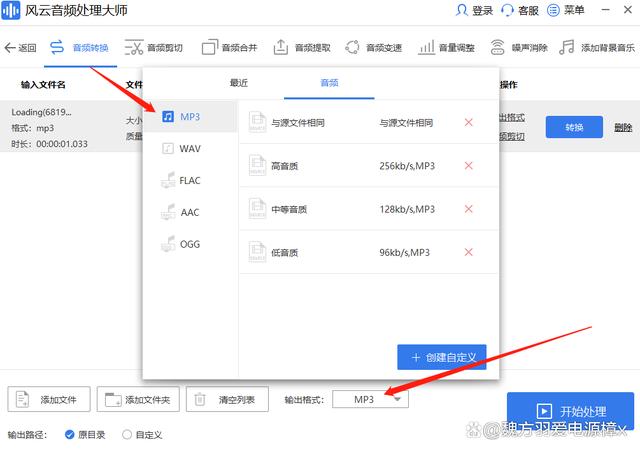Open the 音频剪切 scissors tool

[154, 48]
